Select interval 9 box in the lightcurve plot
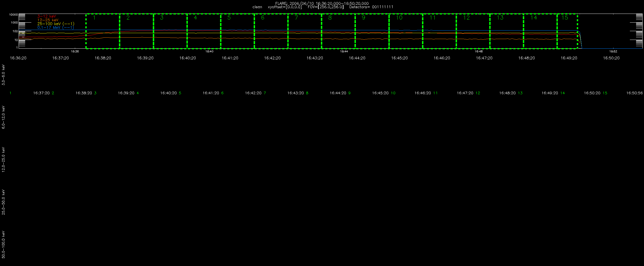This screenshot has height=266, width=644. [x=372, y=31]
